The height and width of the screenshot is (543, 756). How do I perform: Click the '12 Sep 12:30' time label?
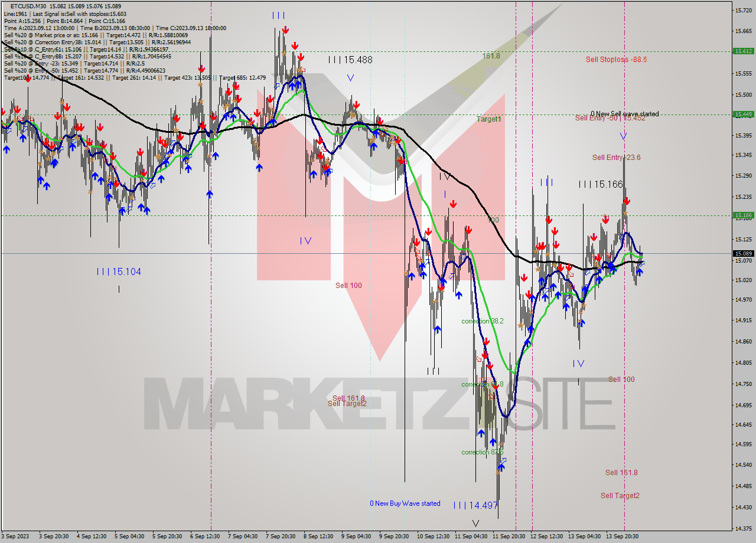(546, 537)
